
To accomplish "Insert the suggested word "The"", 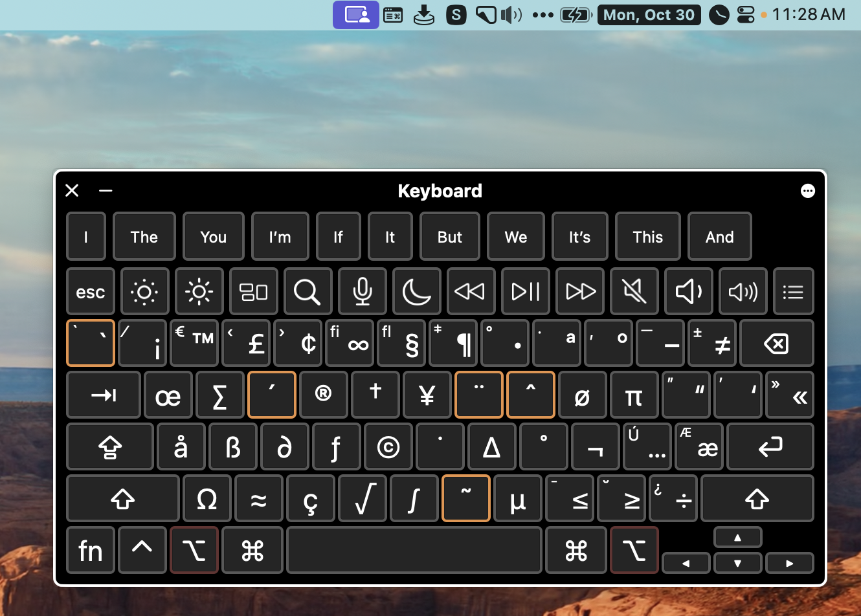I will [144, 237].
